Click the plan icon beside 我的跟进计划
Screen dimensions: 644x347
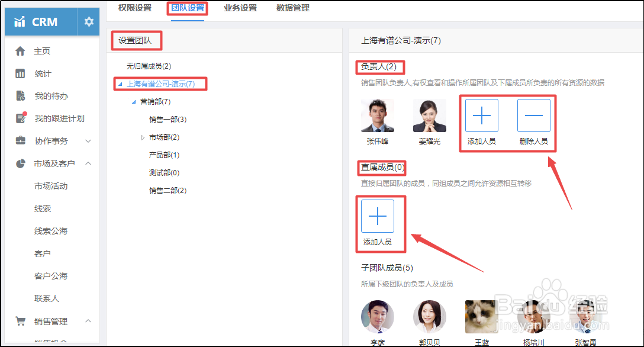(x=21, y=118)
